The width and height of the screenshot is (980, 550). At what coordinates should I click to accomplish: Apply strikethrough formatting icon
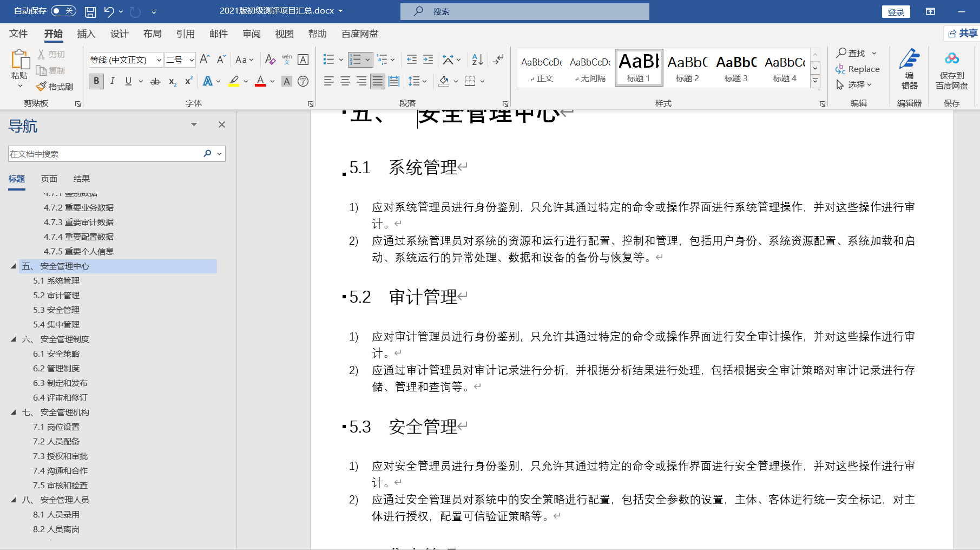click(x=155, y=81)
